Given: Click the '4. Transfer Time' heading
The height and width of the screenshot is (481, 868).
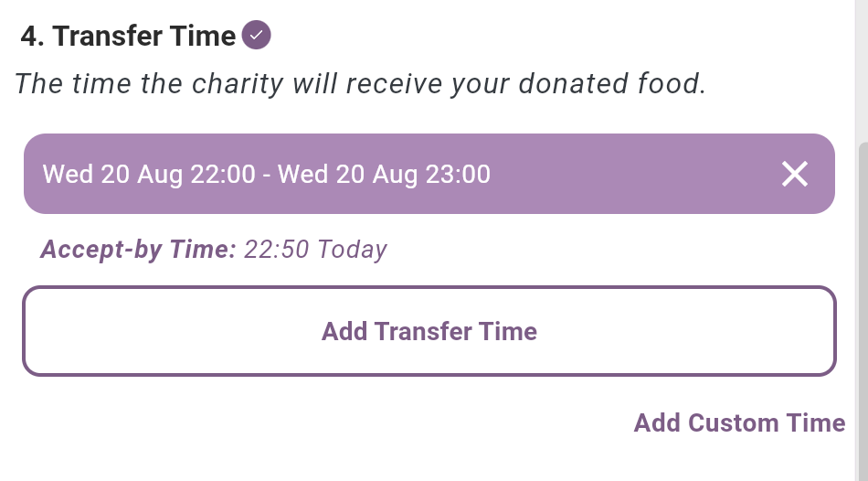Looking at the screenshot, I should [x=128, y=37].
